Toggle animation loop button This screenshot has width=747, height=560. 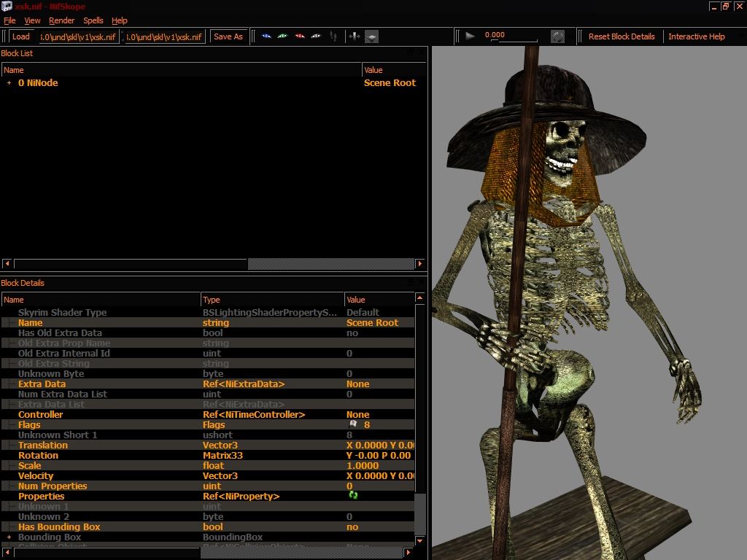coord(557,36)
